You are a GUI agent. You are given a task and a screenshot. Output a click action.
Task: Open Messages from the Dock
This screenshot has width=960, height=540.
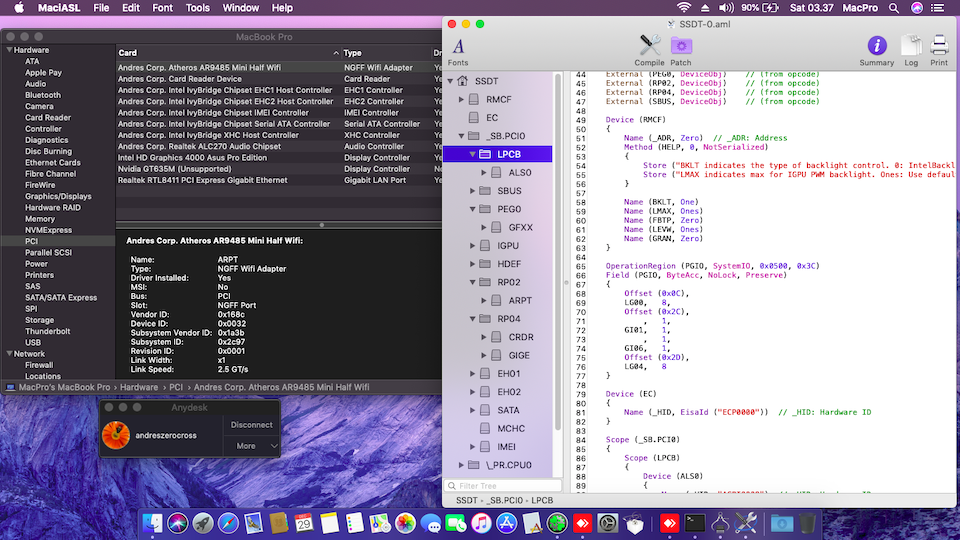(430, 524)
